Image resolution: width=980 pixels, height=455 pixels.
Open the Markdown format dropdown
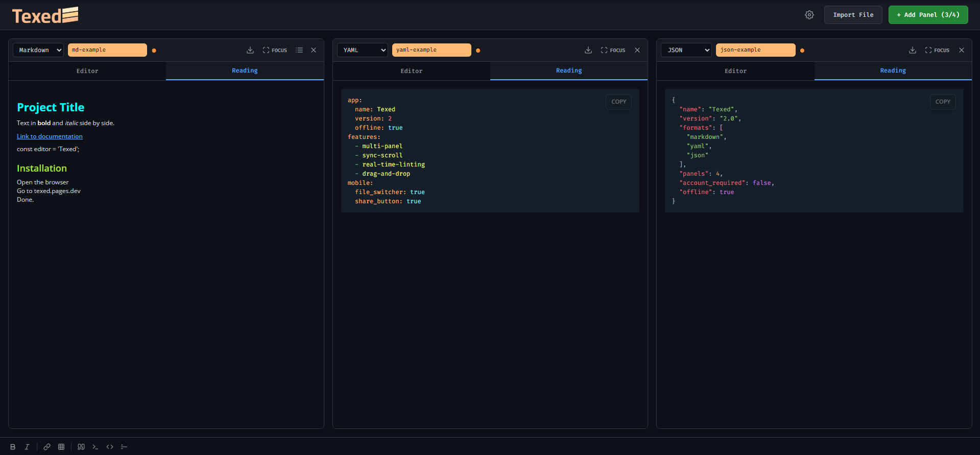pos(38,50)
